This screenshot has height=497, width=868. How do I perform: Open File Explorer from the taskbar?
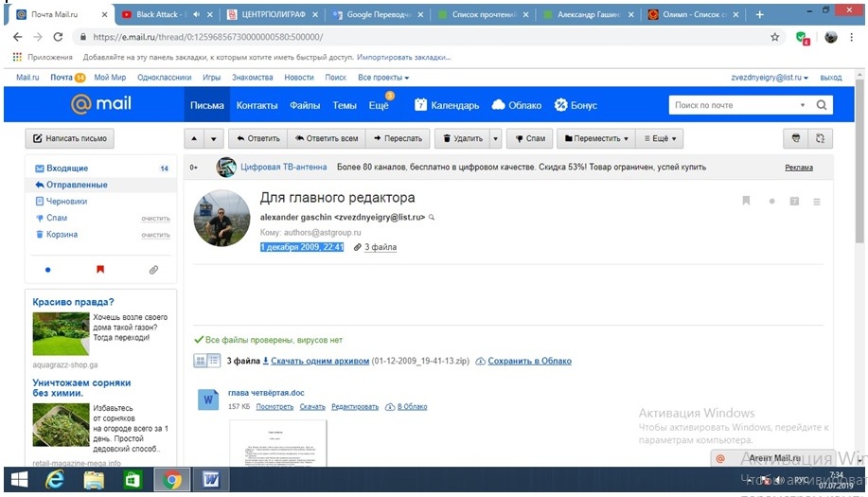click(94, 480)
